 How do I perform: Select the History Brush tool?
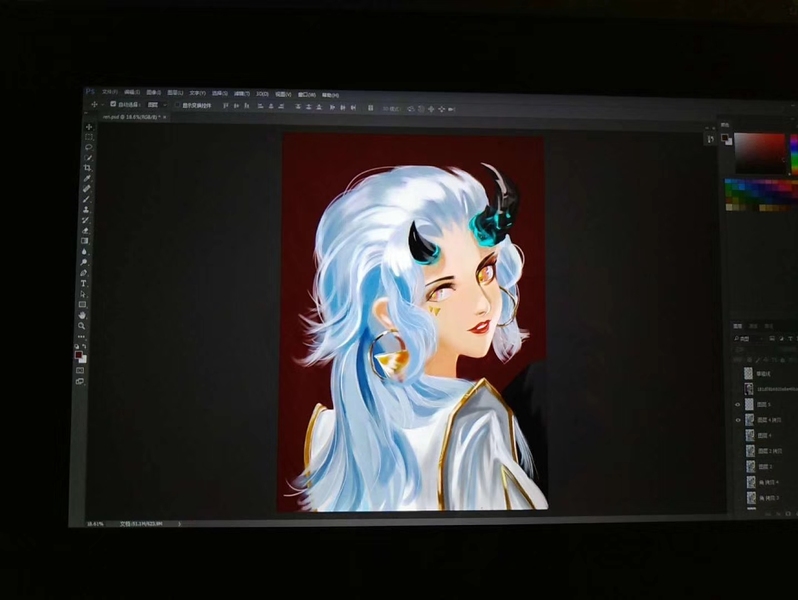point(86,220)
